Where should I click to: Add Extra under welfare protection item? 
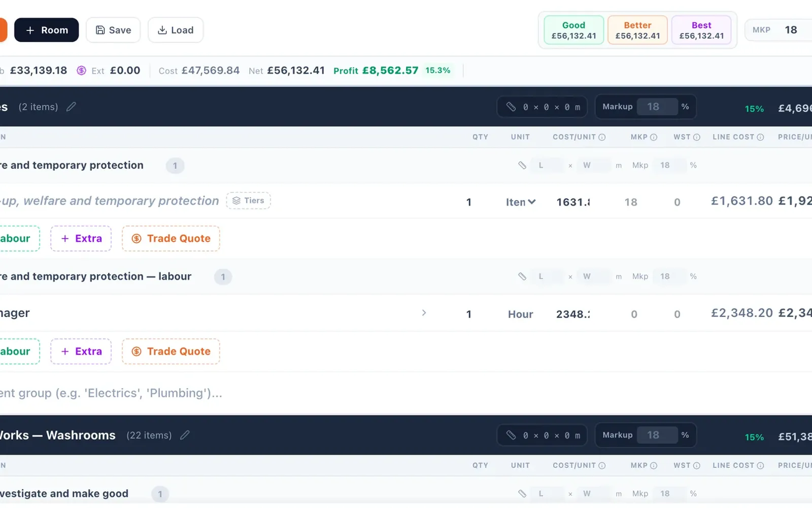click(x=81, y=238)
